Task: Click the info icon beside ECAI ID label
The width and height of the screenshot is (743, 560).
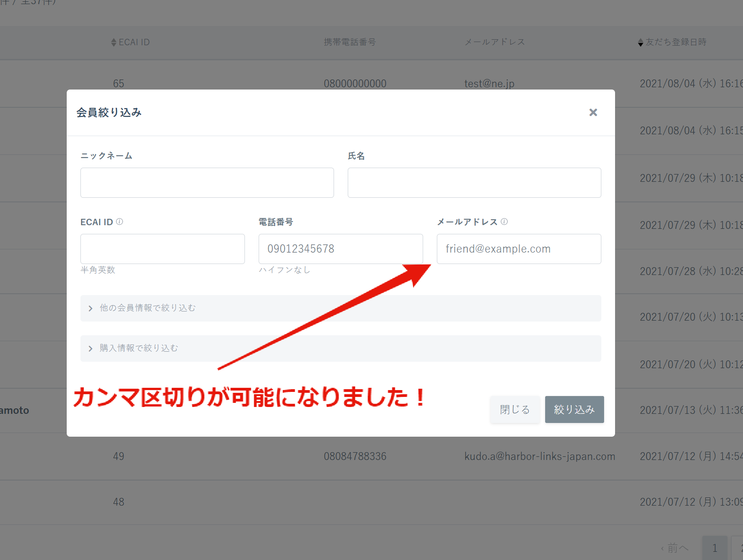Action: pyautogui.click(x=120, y=222)
